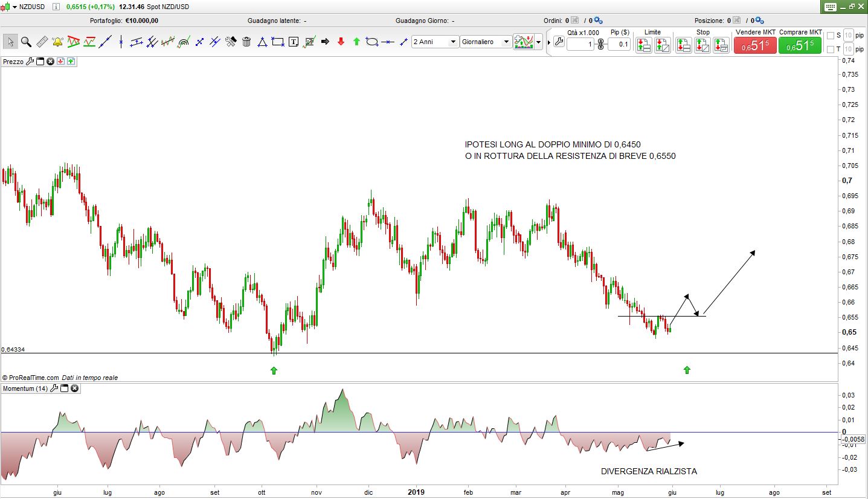Screen dimensions: 868x499
Task: Pick the trash can delete objects tool
Action: click(x=246, y=42)
